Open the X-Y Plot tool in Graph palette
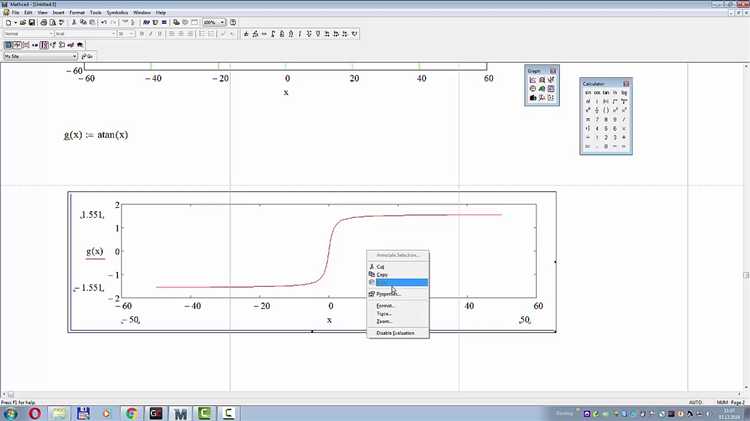750x421 pixels. point(533,80)
